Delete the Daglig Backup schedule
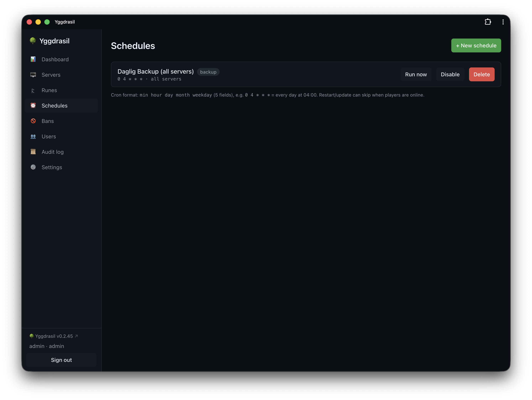This screenshot has width=532, height=400. 482,74
